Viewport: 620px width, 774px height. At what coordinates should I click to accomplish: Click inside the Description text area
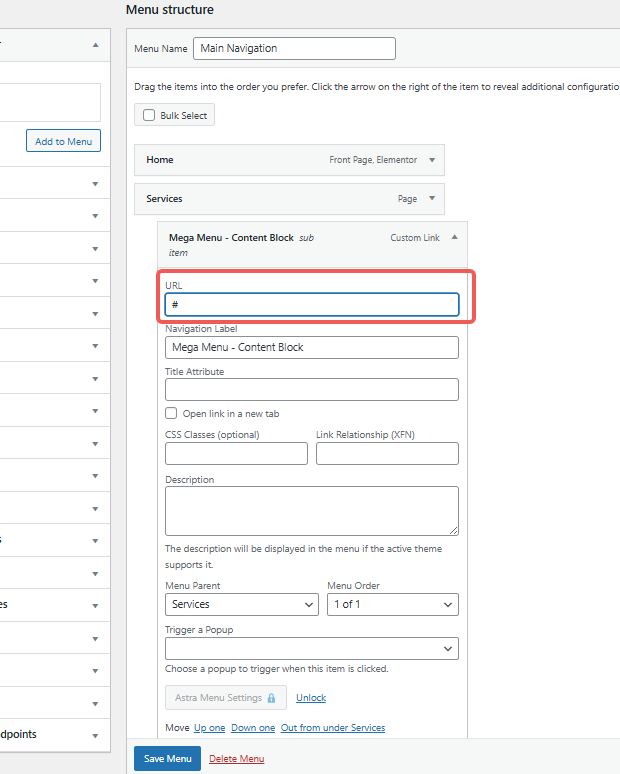(311, 510)
